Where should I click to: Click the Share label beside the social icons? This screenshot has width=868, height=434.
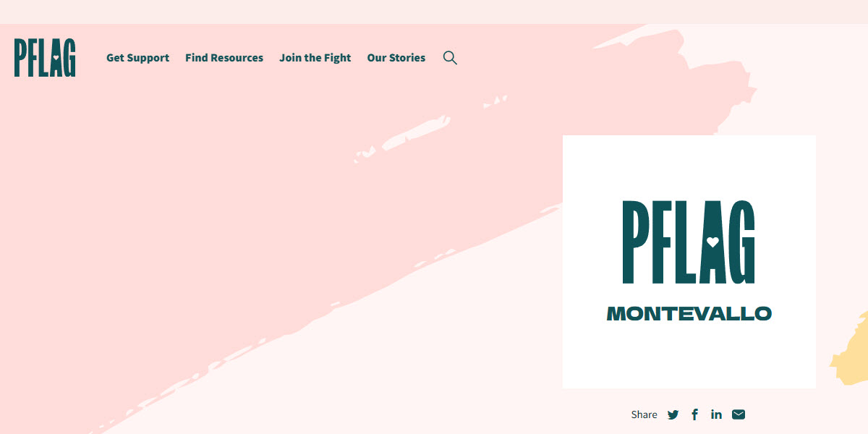(644, 414)
